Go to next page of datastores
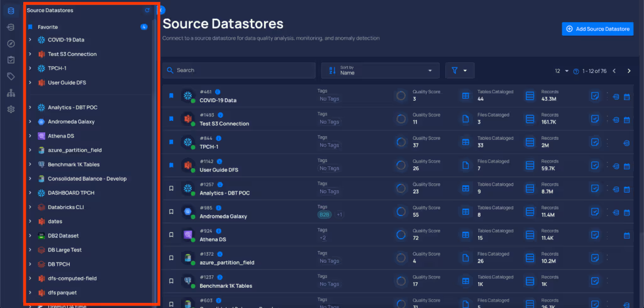 click(629, 71)
